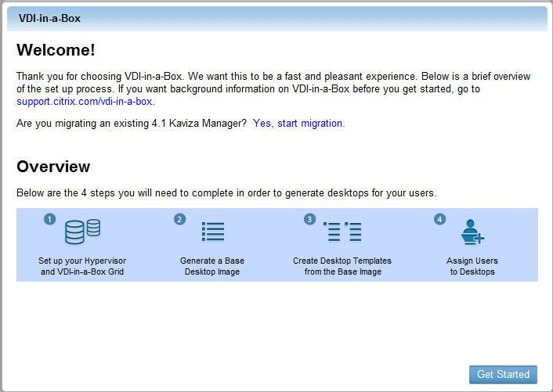Click the Assign Users person icon

point(472,232)
